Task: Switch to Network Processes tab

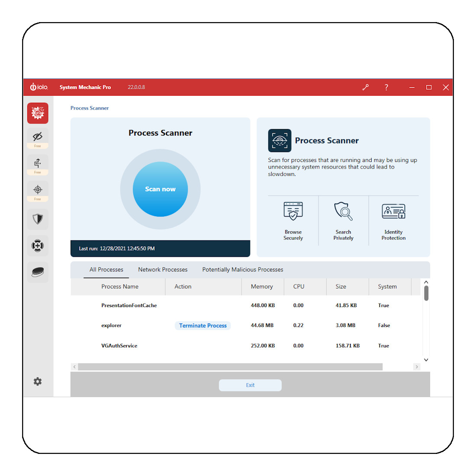Action: [163, 269]
